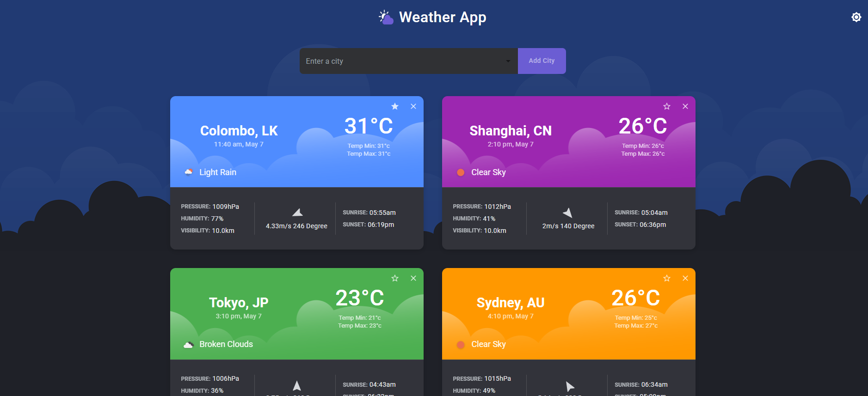This screenshot has width=868, height=396.
Task: Remove the Tokyo, JP card
Action: [413, 278]
